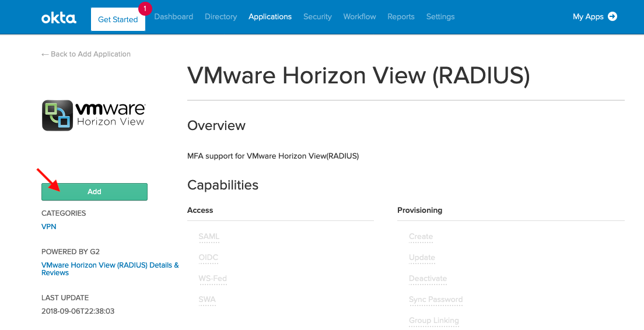The image size is (644, 330).
Task: Click the WS-Fed capability label
Action: tap(213, 279)
